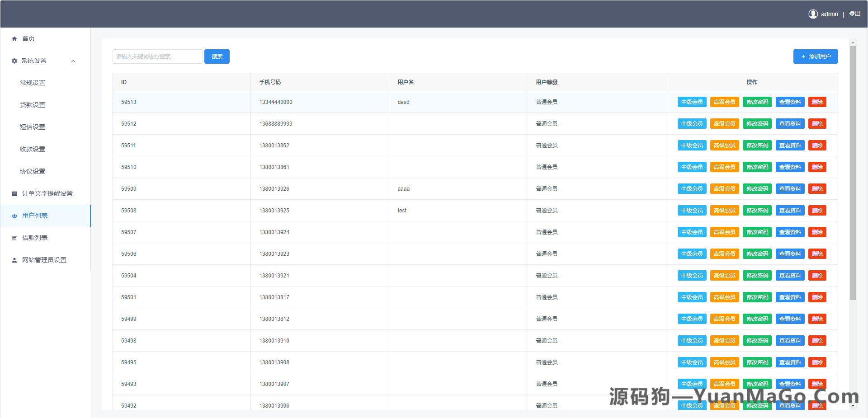Click the person icon for 网站管理员设置
Screen dimensions: 868x418
coord(14,260)
